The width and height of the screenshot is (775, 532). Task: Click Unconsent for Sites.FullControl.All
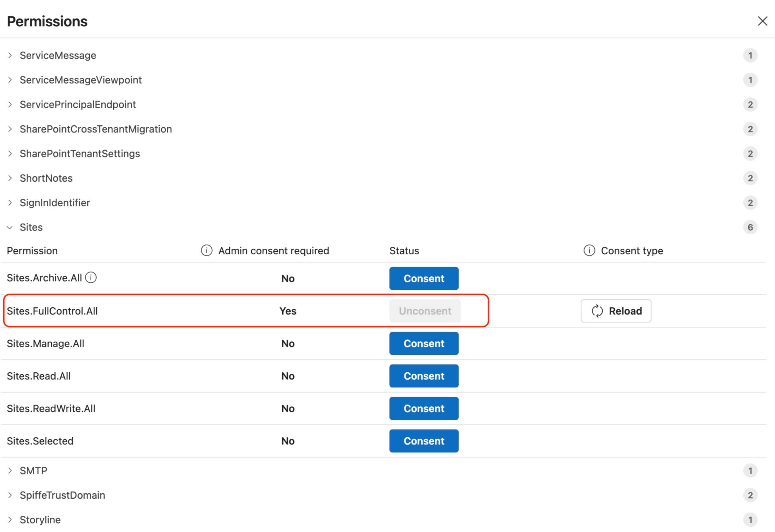(425, 311)
